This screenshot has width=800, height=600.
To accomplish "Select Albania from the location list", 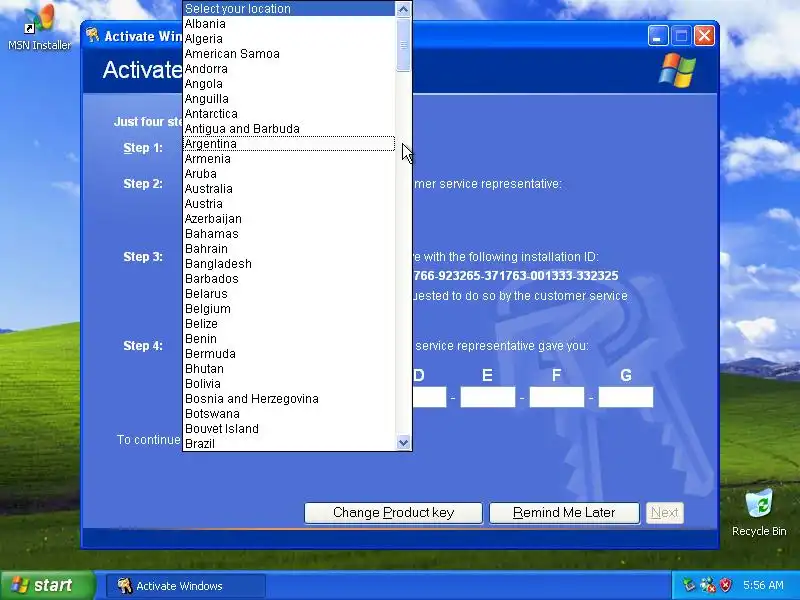I will point(289,23).
